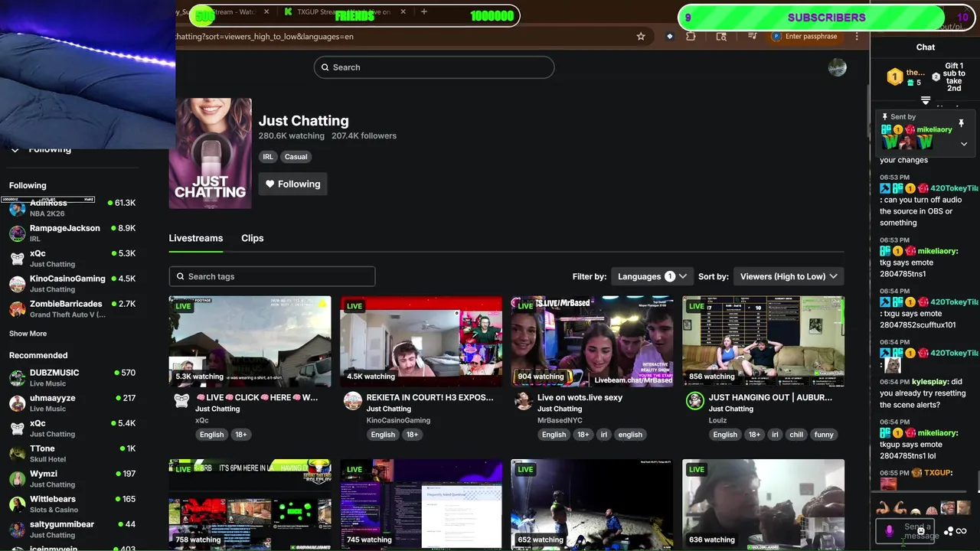980x551 pixels.
Task: Click KinoCasinoGaming avatar in sidebar
Action: 17,284
